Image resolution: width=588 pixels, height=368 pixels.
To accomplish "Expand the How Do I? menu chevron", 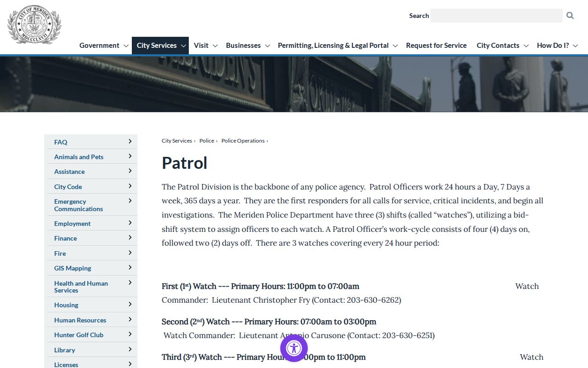I will pos(575,46).
